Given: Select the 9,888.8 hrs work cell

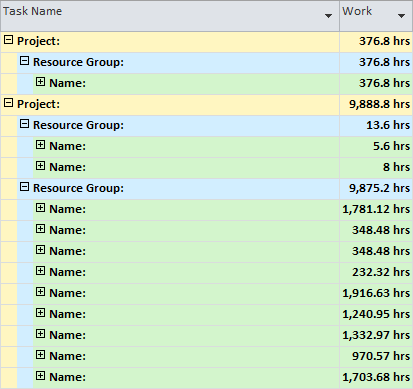Looking at the screenshot, I should (x=376, y=105).
